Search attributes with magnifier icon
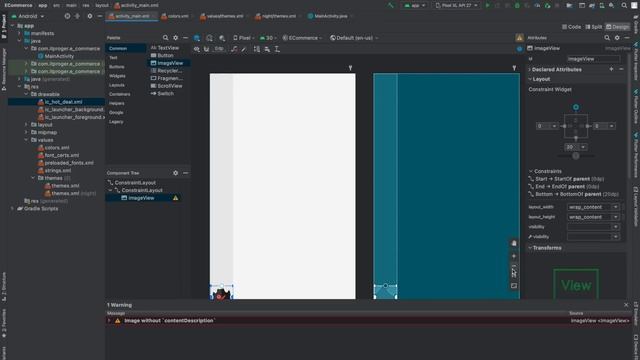640x360 pixels. (607, 38)
